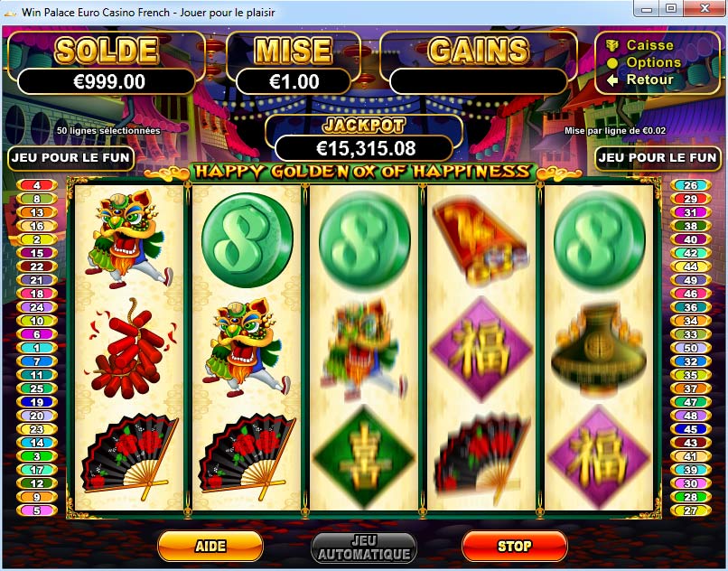This screenshot has width=728, height=571.
Task: Select payline number 27 marker
Action: point(691,510)
